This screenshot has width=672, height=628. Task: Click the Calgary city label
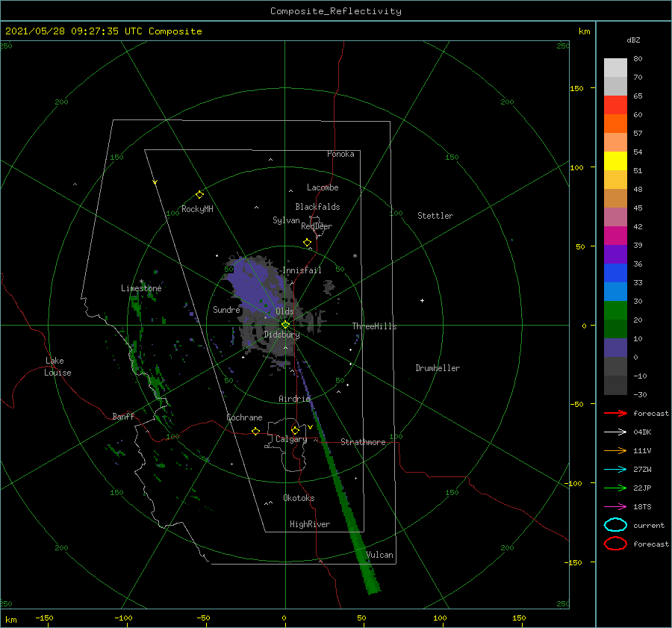coord(291,439)
